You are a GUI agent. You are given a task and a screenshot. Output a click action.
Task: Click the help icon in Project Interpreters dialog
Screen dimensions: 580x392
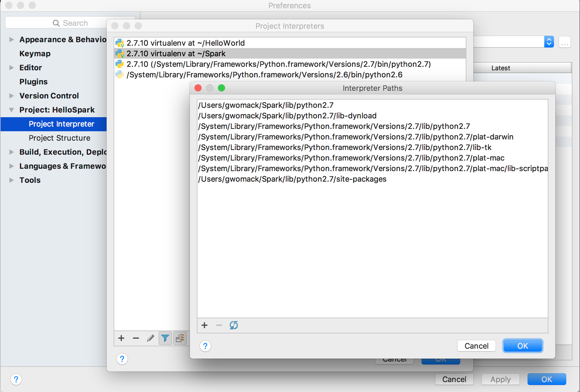(x=122, y=359)
